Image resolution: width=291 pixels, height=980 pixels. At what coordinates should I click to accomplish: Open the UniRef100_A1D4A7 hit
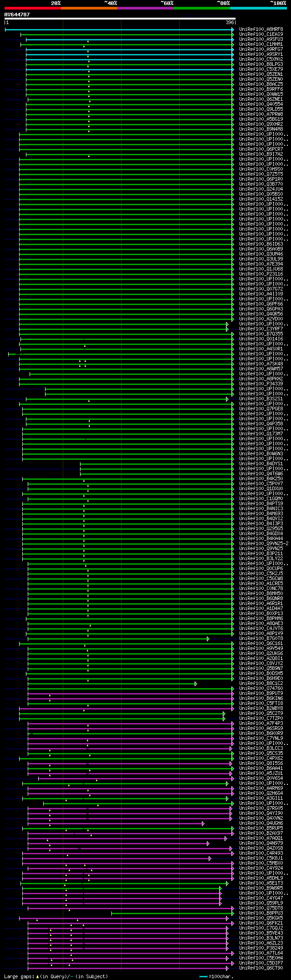click(261, 609)
